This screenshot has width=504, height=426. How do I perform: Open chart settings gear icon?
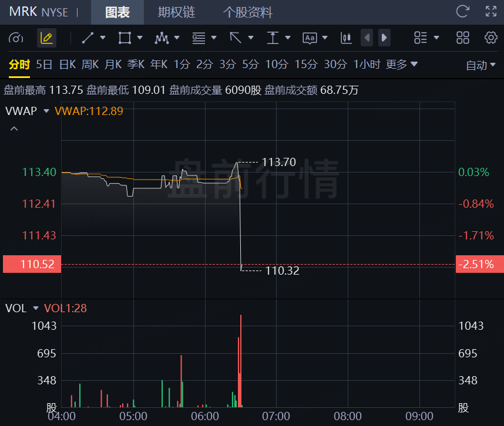(x=491, y=38)
